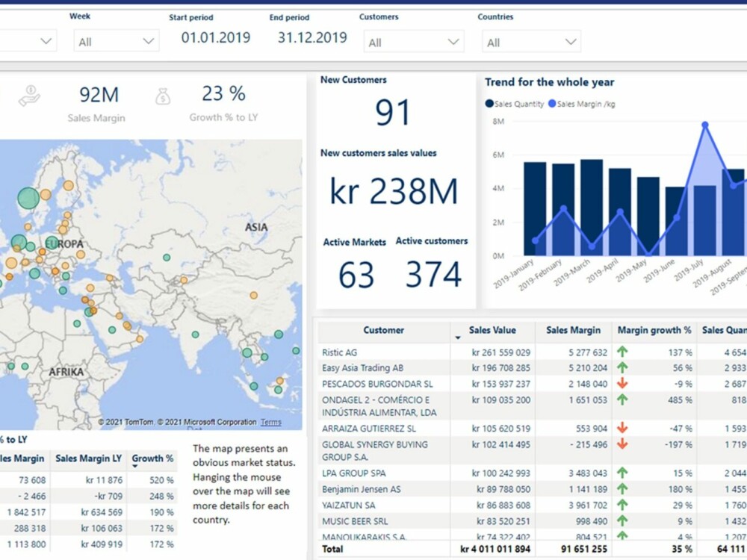Sort table by Customer column header
Screen dimensions: 747x560
pos(383,330)
